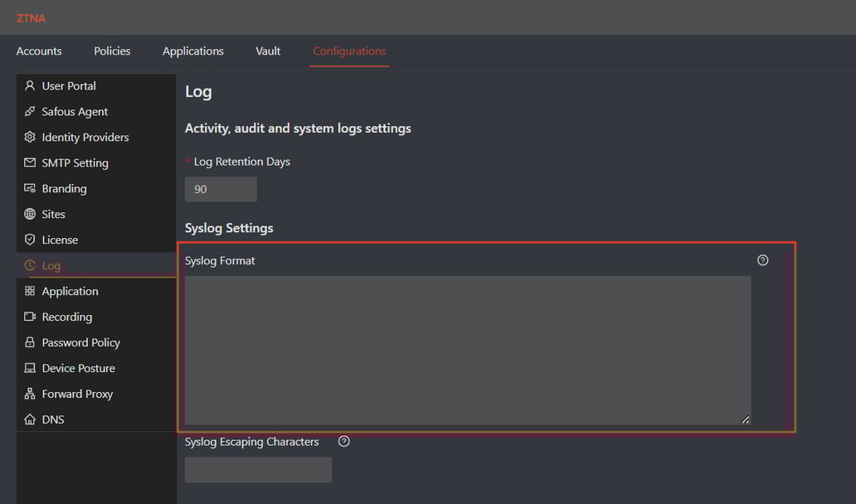Click the padlock icon next to Password Policy

point(29,342)
